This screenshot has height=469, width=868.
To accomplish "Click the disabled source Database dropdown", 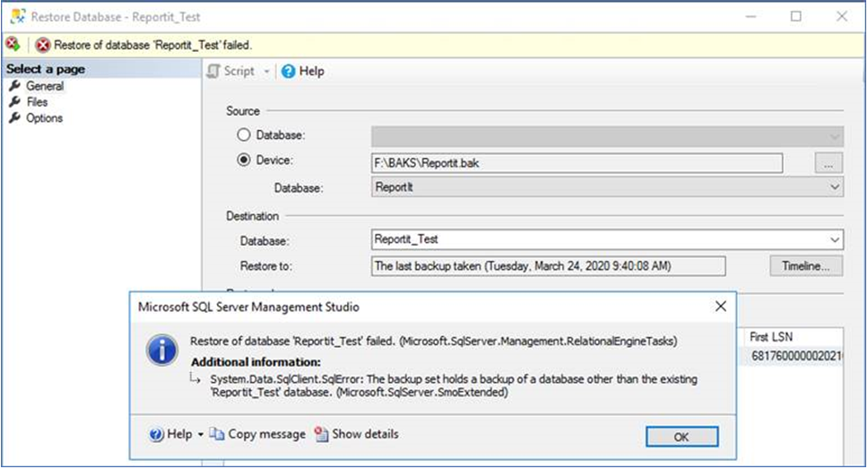I will [x=607, y=136].
